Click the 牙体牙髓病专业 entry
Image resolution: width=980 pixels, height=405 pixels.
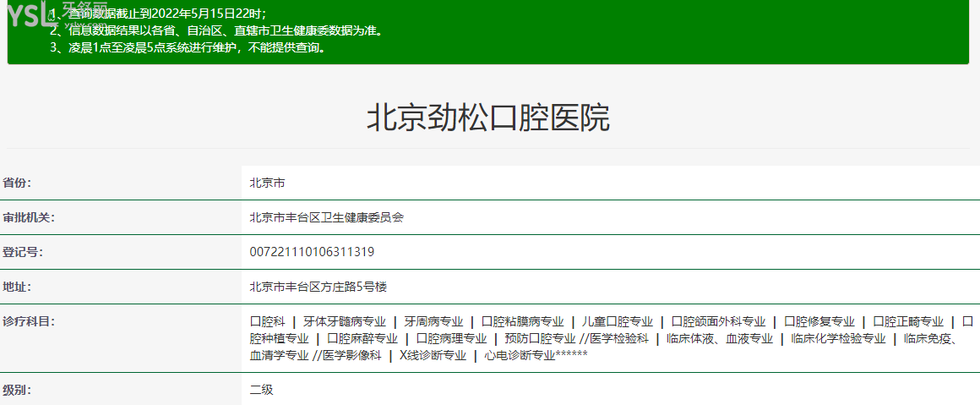coord(345,322)
